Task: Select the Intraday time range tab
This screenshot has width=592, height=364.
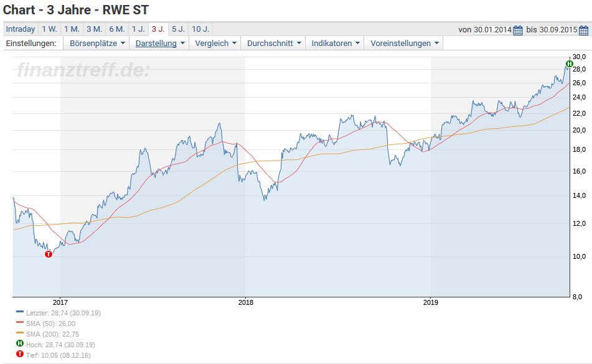Action: click(x=21, y=29)
